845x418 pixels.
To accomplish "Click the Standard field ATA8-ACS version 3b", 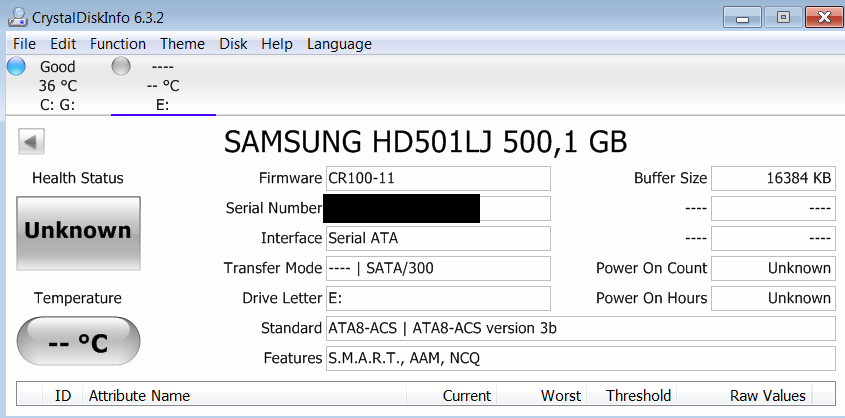I will (581, 329).
